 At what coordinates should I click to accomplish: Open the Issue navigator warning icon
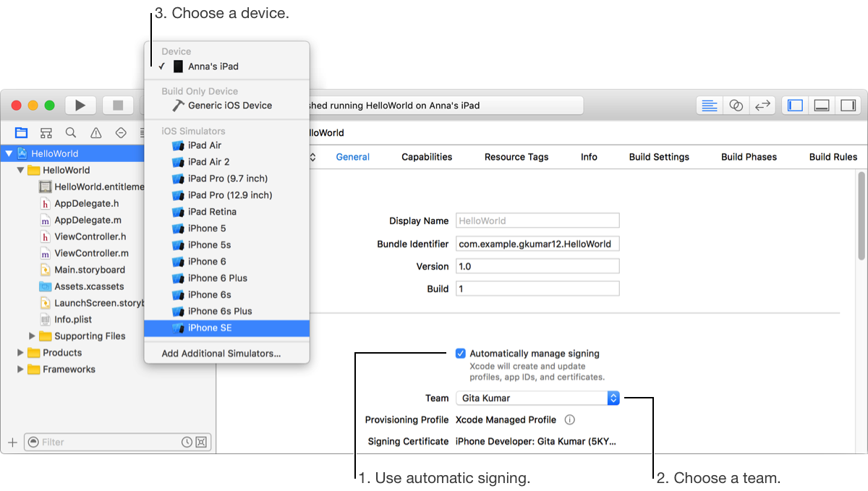(95, 132)
